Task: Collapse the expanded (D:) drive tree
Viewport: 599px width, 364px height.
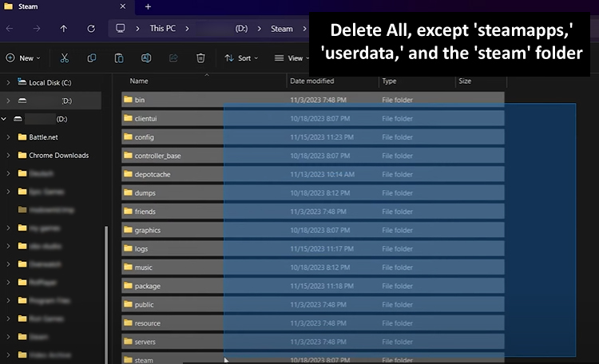Action: 4,119
